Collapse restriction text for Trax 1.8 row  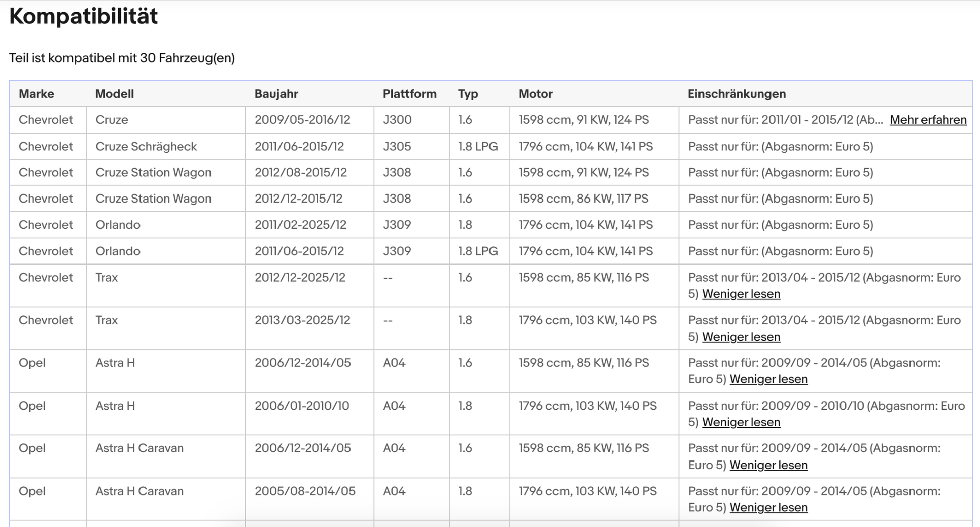(x=741, y=337)
